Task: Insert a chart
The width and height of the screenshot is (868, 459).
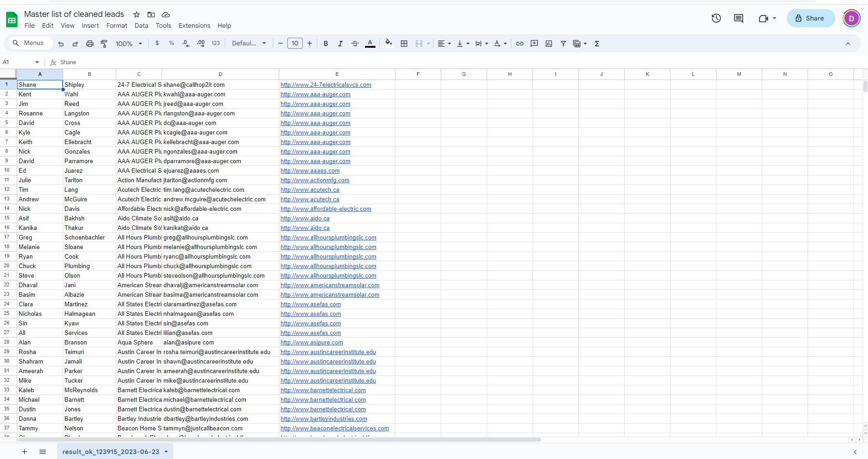Action: tap(549, 44)
